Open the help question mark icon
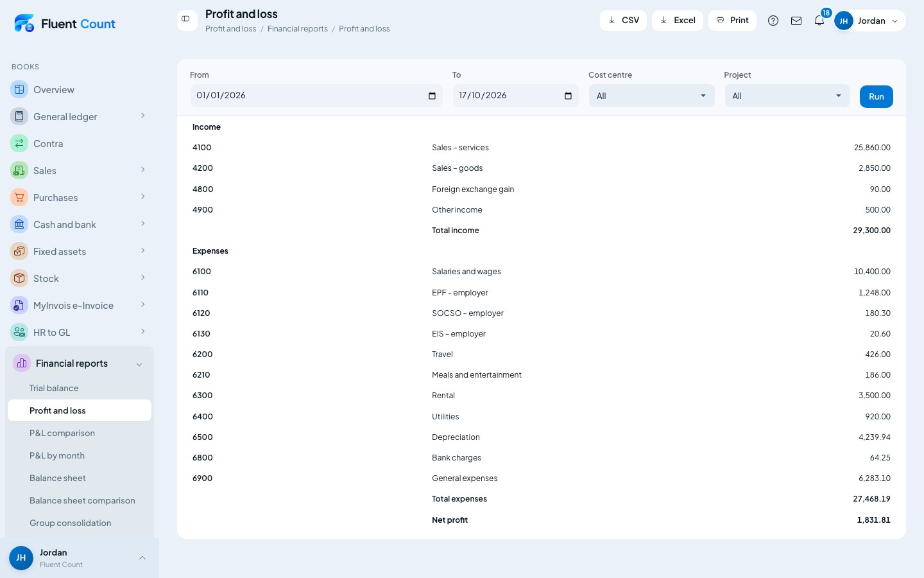This screenshot has height=578, width=924. coord(773,21)
